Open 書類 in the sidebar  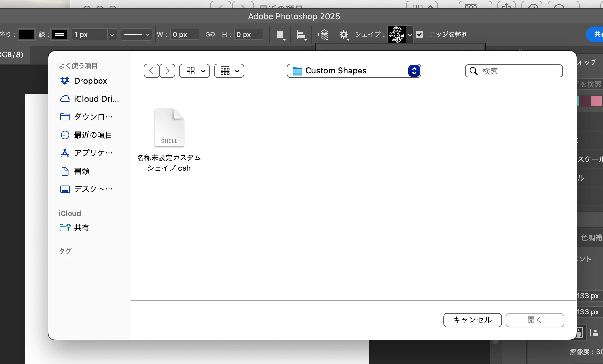(x=75, y=171)
